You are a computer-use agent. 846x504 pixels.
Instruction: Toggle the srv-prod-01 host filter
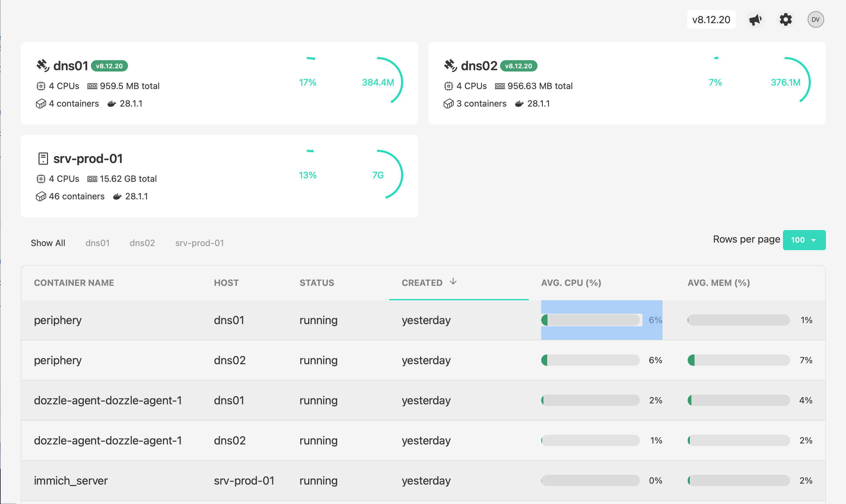(199, 243)
